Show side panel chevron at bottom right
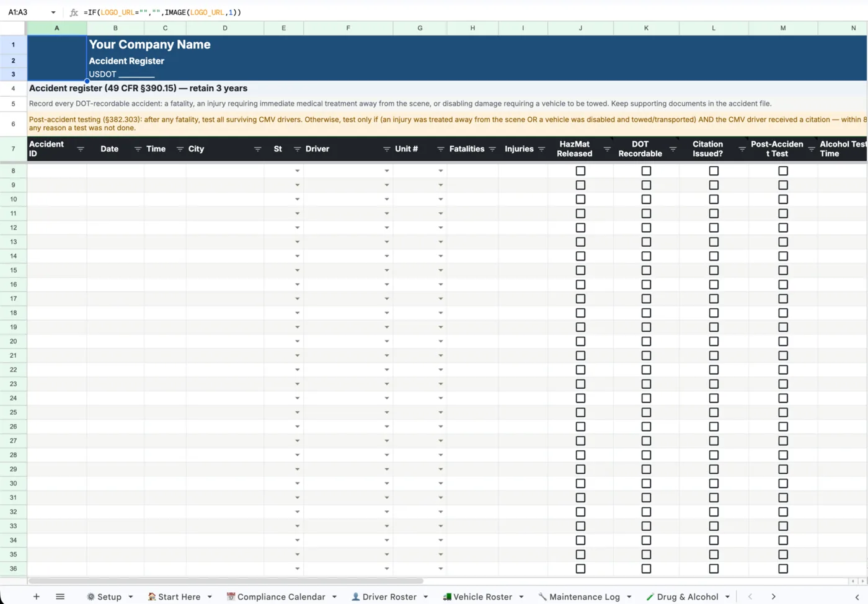The height and width of the screenshot is (604, 868). 857,597
